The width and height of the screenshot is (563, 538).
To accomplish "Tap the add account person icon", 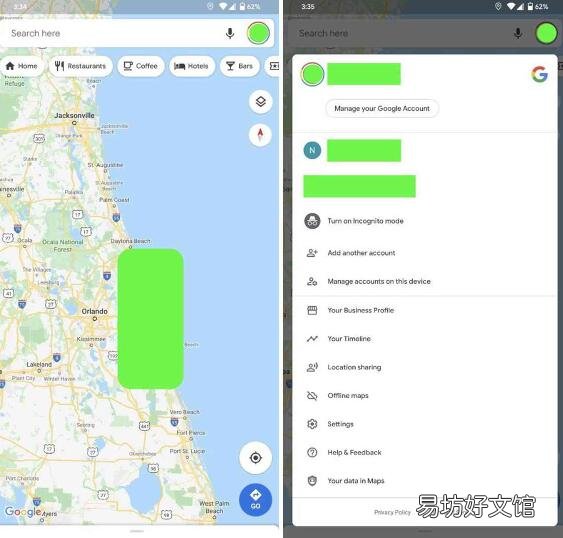I will pos(312,253).
